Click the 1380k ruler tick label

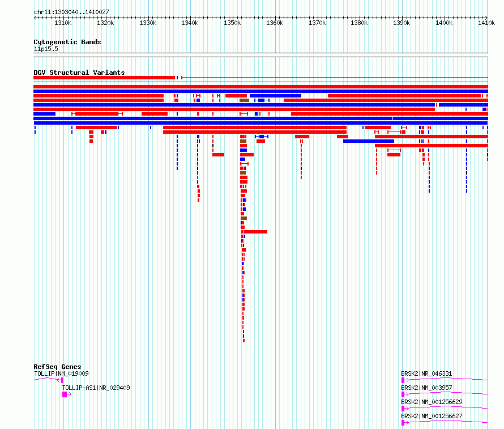[360, 23]
